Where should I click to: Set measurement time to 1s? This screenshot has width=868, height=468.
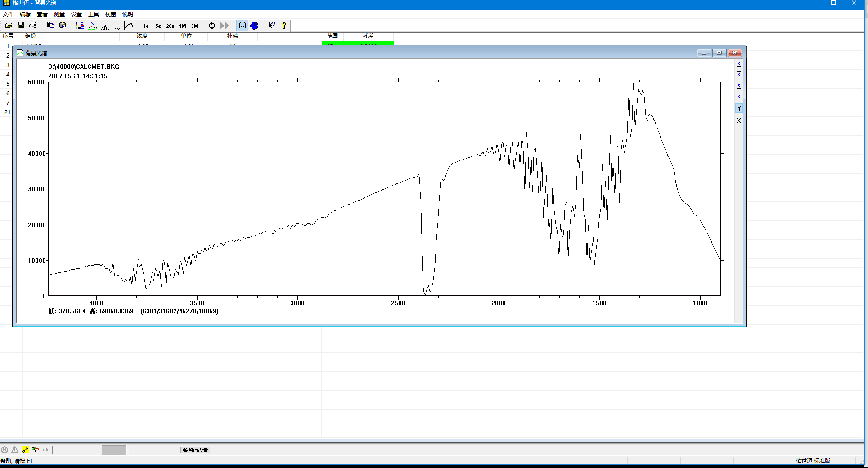click(x=146, y=26)
